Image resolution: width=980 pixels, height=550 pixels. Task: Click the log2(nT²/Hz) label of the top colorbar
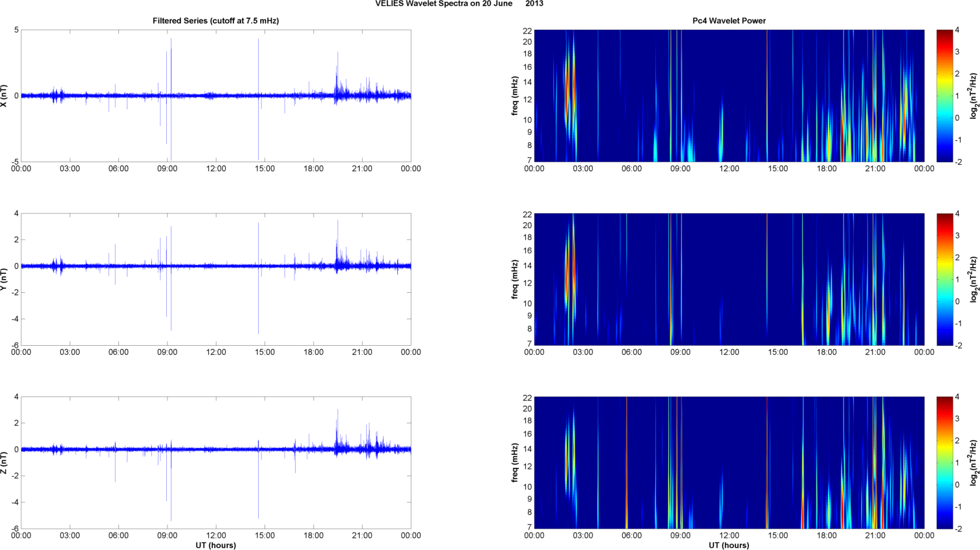(974, 96)
